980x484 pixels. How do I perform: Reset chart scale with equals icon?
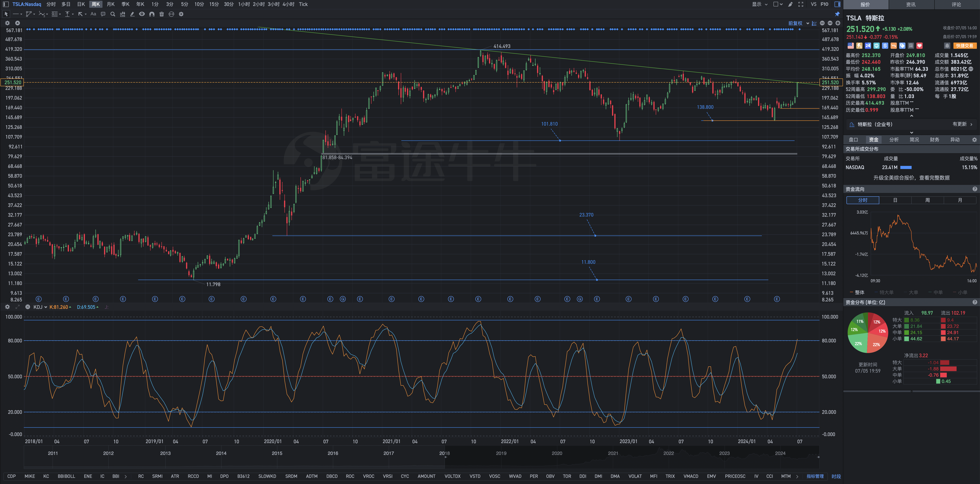click(822, 23)
